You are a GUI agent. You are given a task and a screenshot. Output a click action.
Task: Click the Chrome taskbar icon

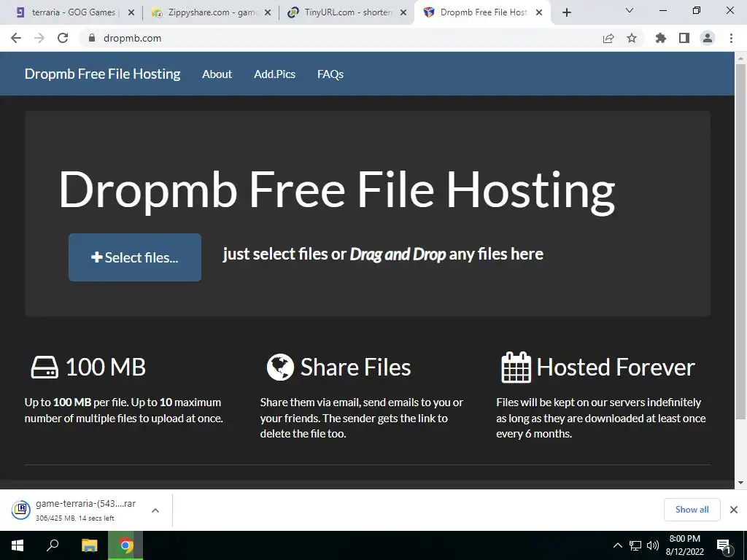(125, 545)
